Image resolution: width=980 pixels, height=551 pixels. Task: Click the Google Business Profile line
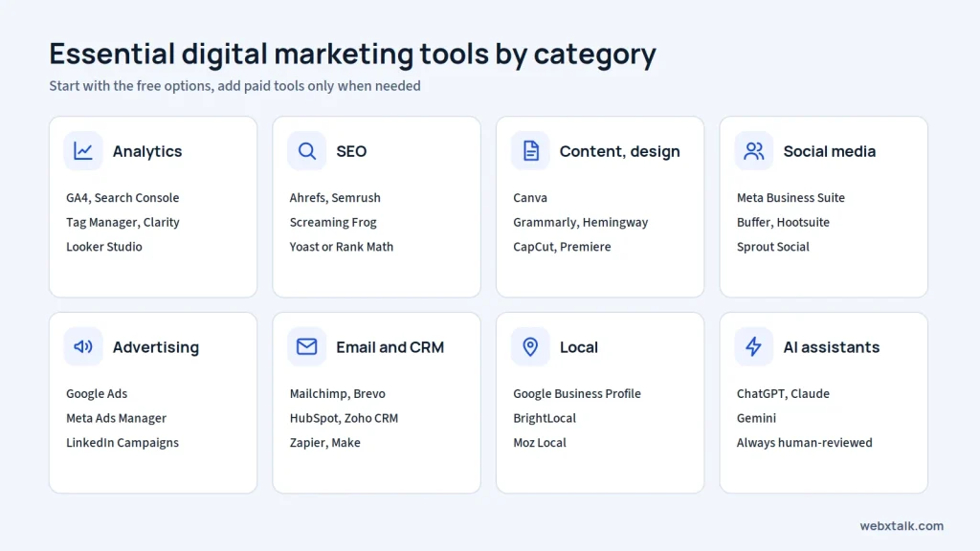pos(577,393)
